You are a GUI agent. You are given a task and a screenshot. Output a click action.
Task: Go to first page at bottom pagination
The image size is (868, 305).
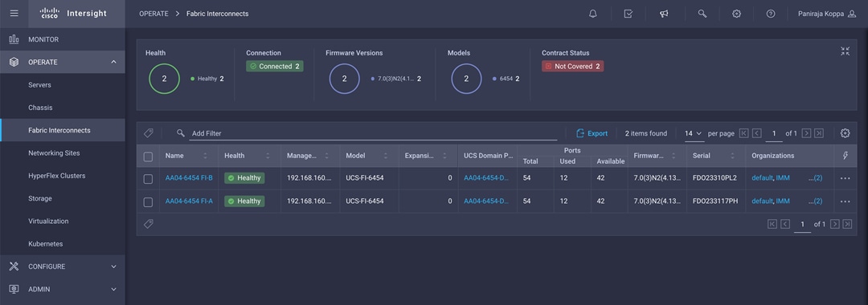coord(772,224)
